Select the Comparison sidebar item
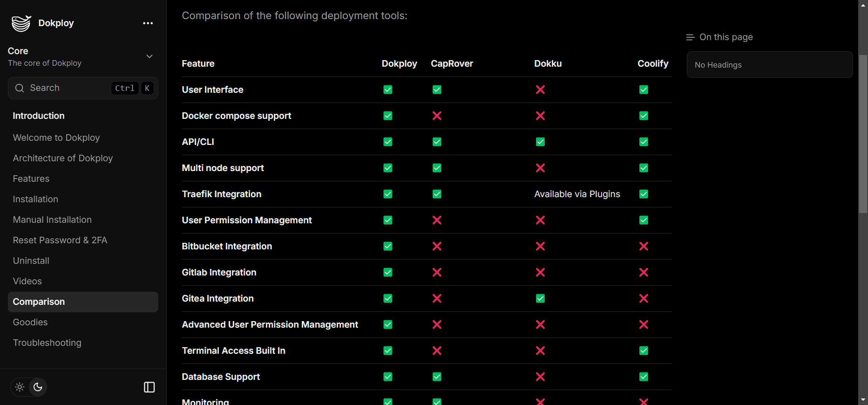The height and width of the screenshot is (405, 868). pyautogui.click(x=83, y=302)
